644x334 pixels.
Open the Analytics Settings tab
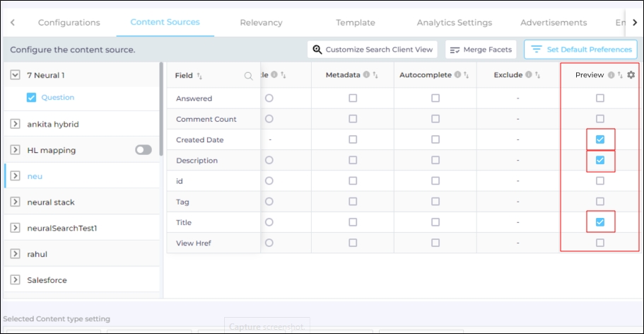click(454, 23)
